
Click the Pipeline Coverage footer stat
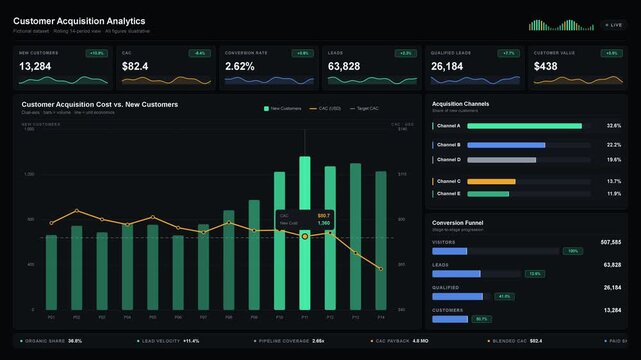(289, 341)
